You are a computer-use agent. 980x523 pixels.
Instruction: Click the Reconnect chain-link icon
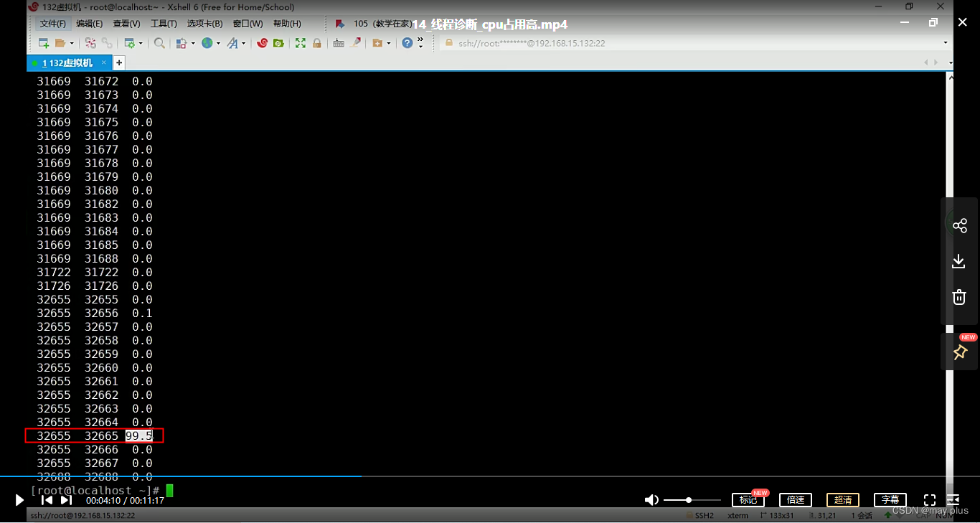click(x=107, y=43)
